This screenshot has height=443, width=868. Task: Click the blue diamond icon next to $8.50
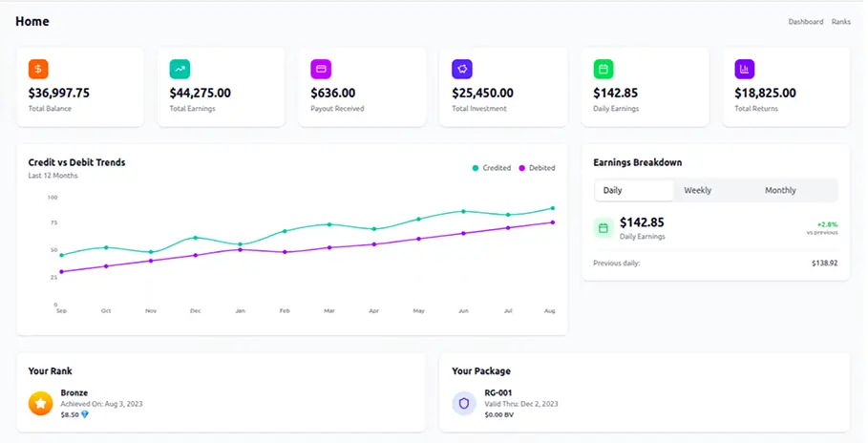point(85,414)
